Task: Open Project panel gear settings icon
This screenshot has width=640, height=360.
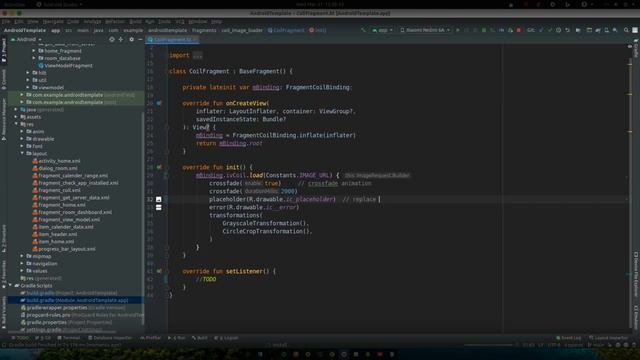Action: [131, 40]
